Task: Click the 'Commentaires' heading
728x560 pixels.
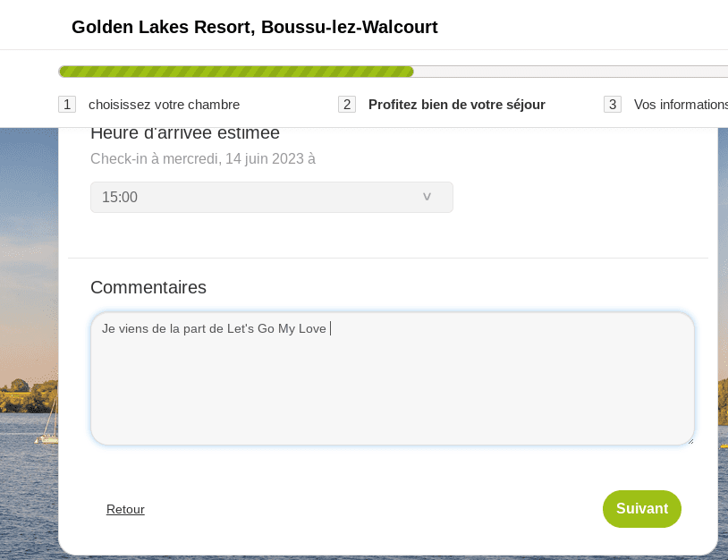Action: click(x=148, y=287)
